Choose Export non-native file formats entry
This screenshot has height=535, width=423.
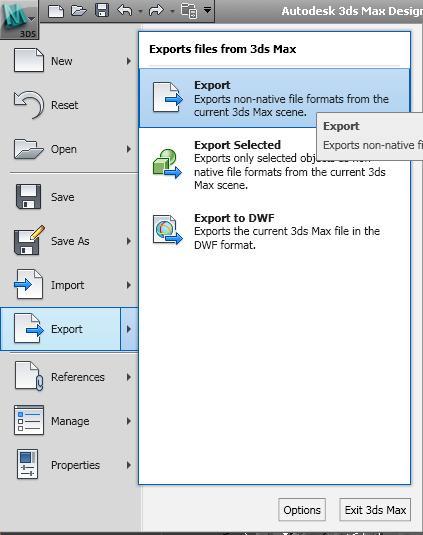pyautogui.click(x=275, y=98)
